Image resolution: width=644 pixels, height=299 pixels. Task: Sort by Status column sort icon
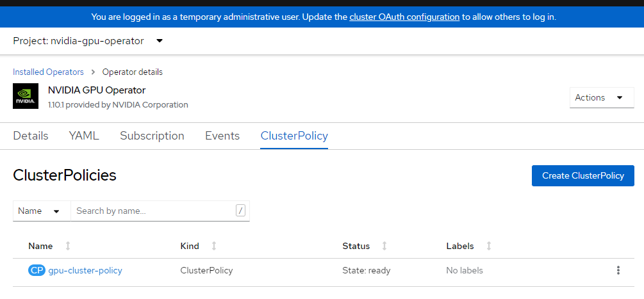tap(384, 246)
